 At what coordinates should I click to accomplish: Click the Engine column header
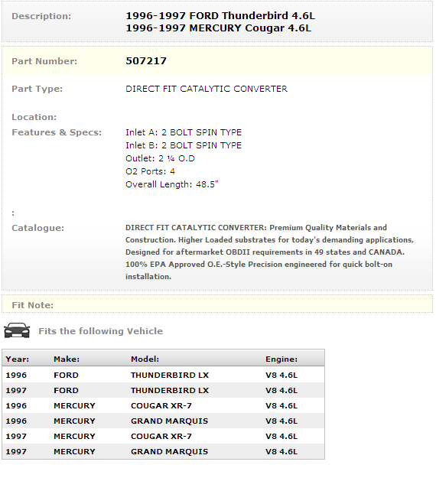point(281,359)
